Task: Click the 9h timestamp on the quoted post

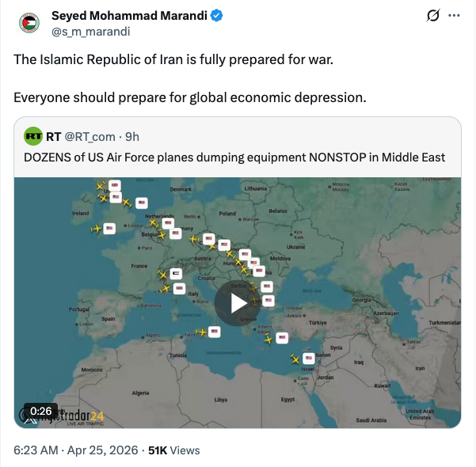Action: point(132,136)
